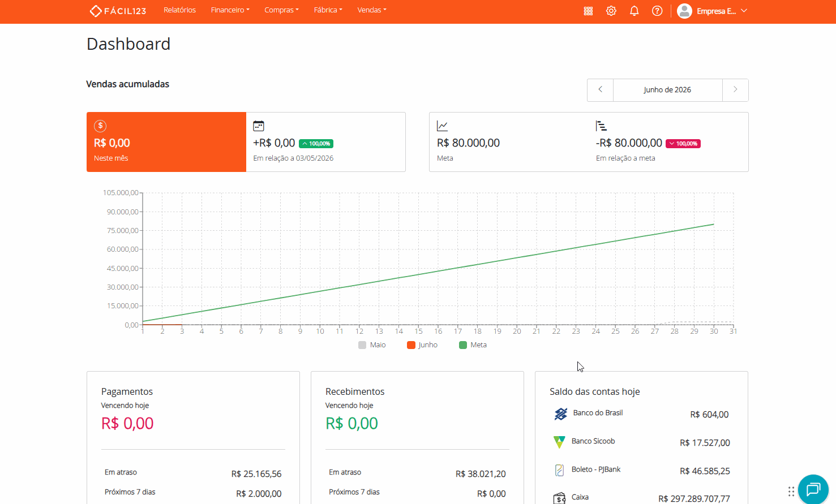This screenshot has height=504, width=836.
Task: Open the apps grid icon
Action: [588, 11]
